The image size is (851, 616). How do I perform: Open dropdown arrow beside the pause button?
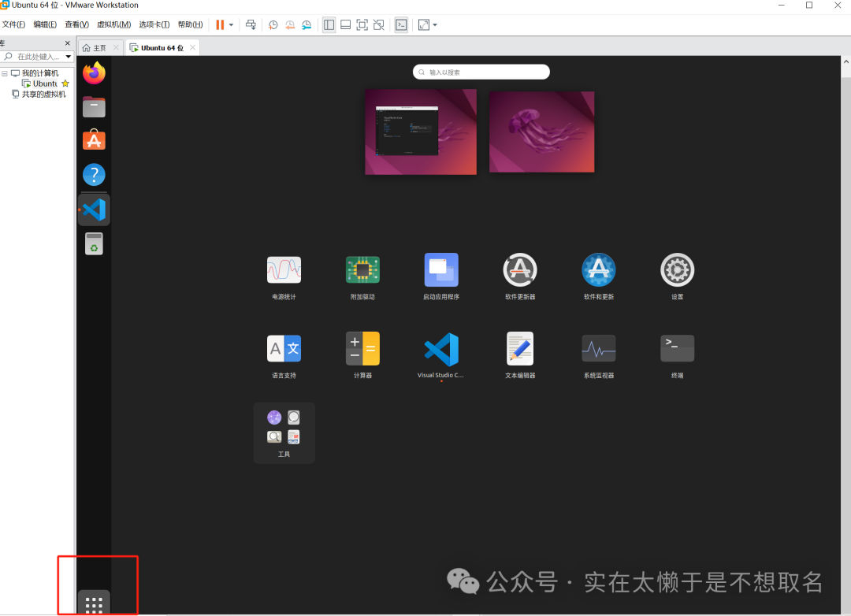coord(231,25)
